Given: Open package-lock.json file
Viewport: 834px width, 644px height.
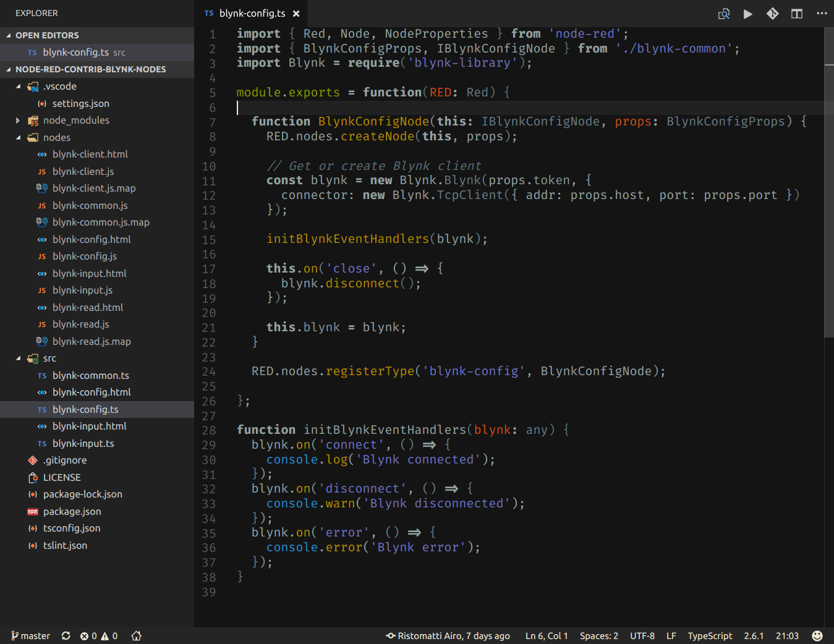Looking at the screenshot, I should coord(97,494).
